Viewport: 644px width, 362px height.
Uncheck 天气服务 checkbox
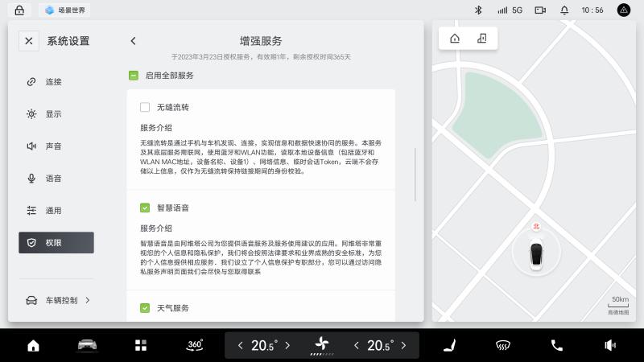coord(145,308)
